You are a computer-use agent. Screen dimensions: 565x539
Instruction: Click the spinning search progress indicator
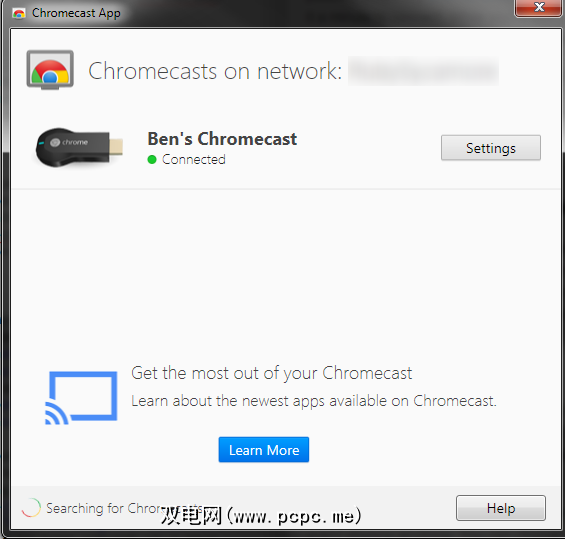31,508
